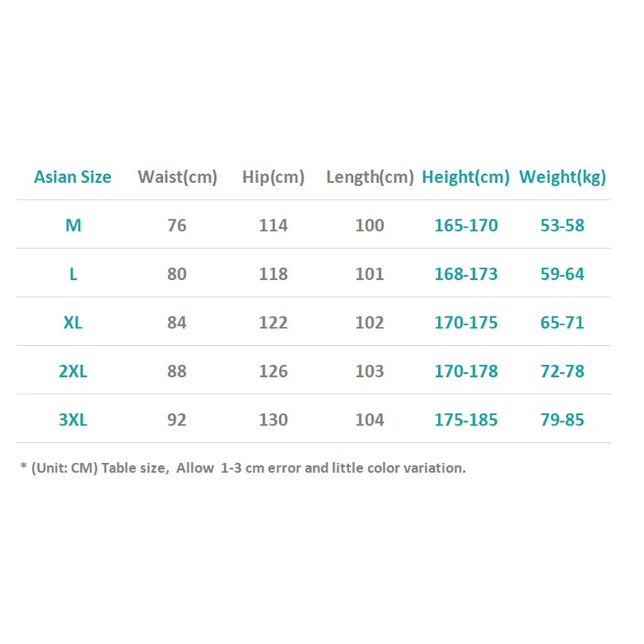Select the Length(cm) column header
Screen dimensions: 644x644
point(370,177)
